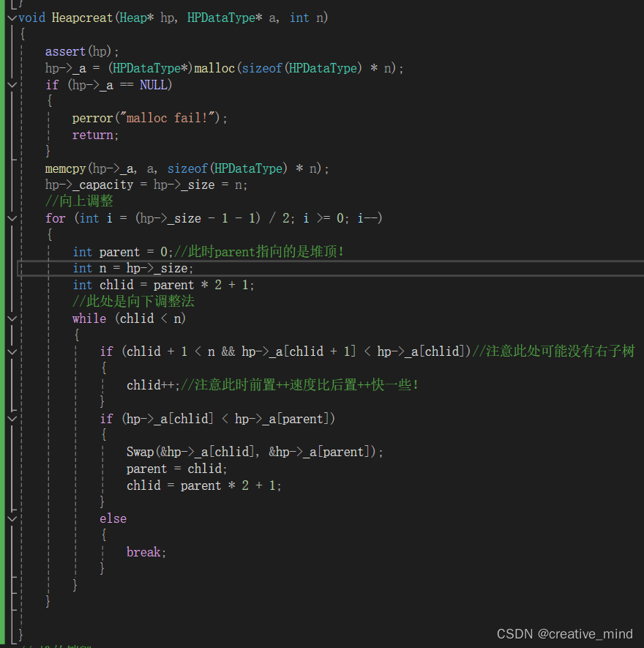Collapse the for loop fold arrow
The width and height of the screenshot is (644, 648).
click(x=12, y=218)
